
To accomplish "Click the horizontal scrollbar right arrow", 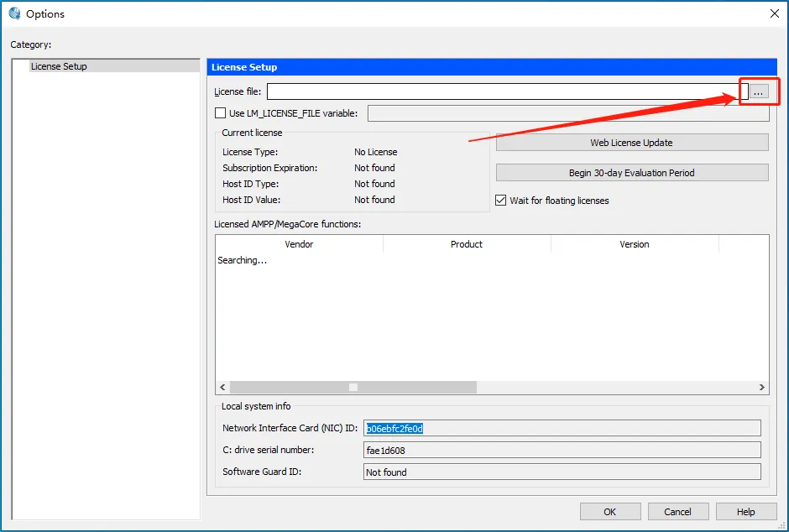I will [x=761, y=387].
